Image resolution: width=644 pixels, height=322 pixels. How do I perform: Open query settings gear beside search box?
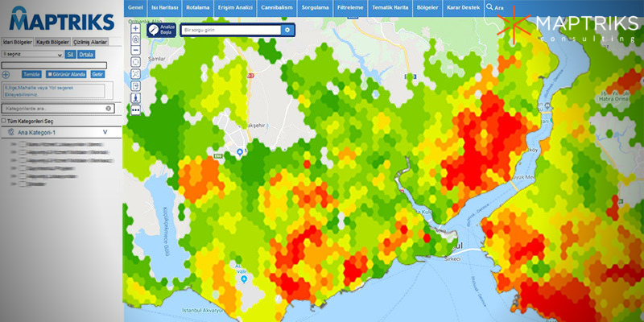[x=287, y=30]
